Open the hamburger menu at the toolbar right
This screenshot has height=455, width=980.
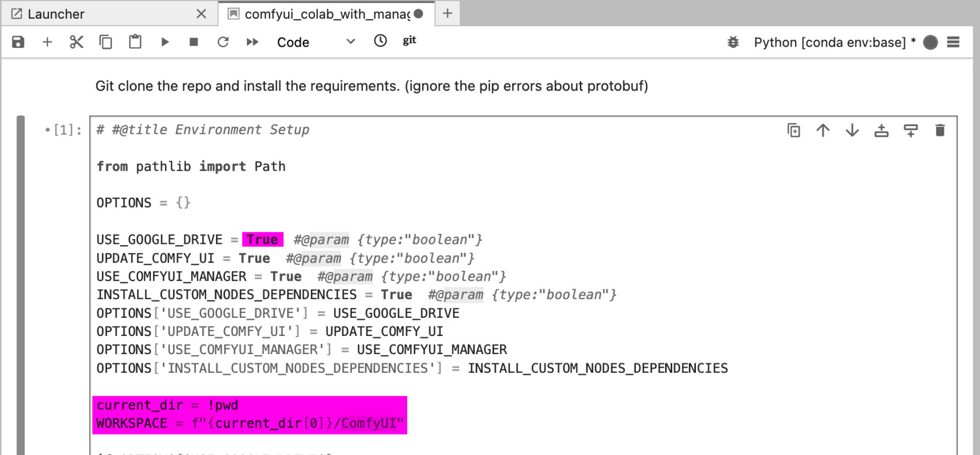pyautogui.click(x=954, y=42)
